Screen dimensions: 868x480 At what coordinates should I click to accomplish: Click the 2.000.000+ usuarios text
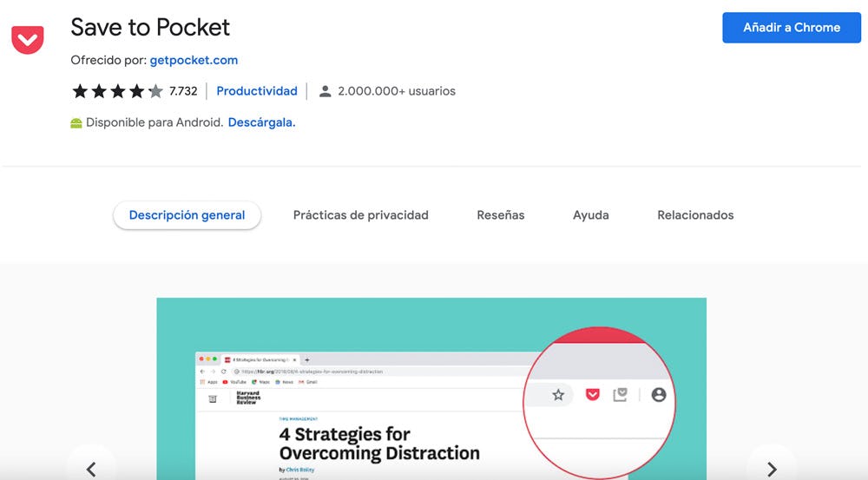397,91
